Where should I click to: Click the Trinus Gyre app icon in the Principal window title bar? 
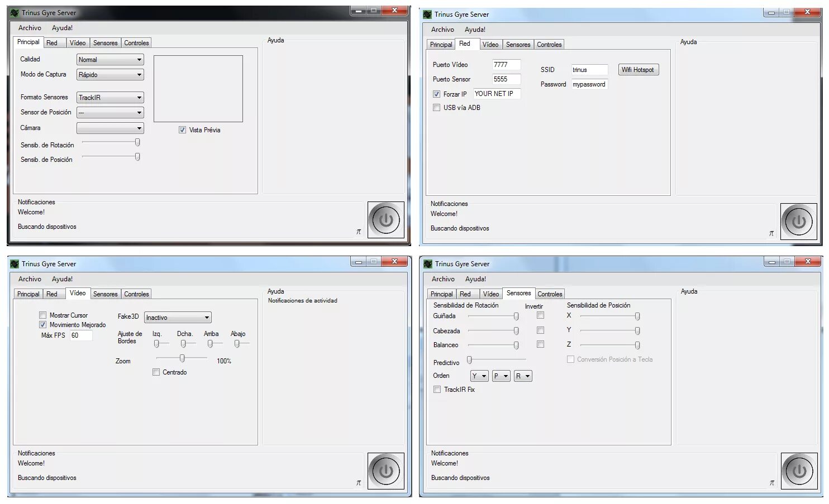(x=15, y=12)
